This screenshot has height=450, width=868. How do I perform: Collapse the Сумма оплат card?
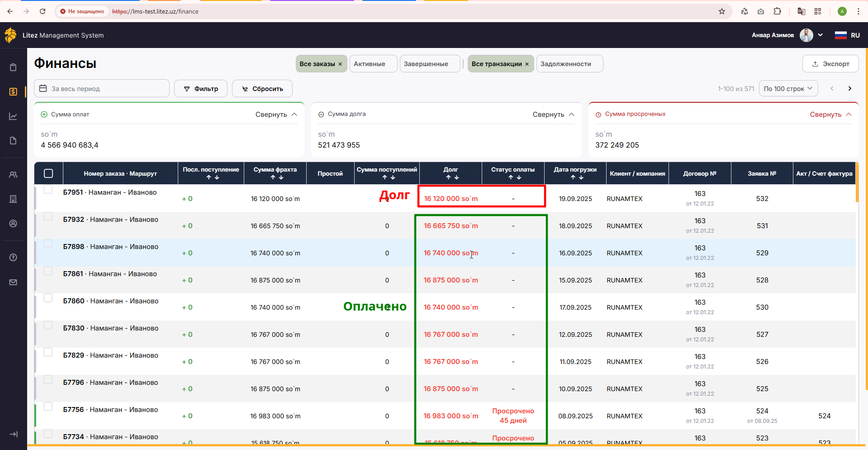[x=276, y=115]
